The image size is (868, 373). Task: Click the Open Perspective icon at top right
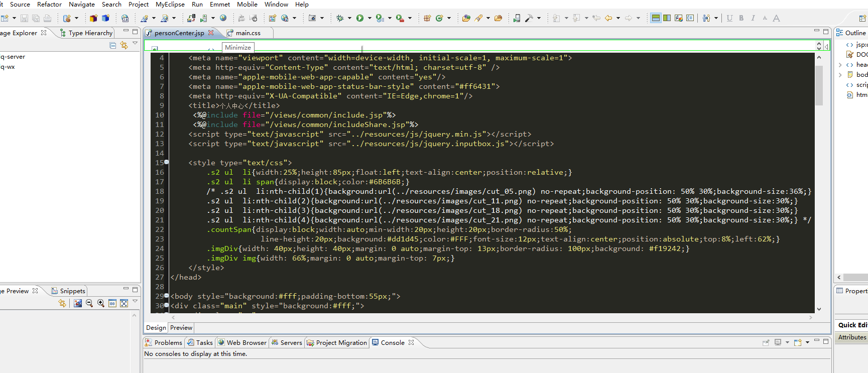(863, 18)
